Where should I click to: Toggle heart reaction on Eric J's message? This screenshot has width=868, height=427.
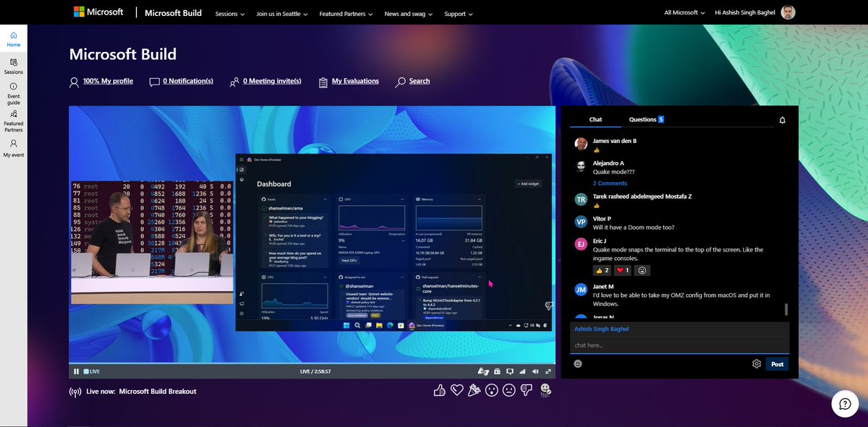point(624,270)
